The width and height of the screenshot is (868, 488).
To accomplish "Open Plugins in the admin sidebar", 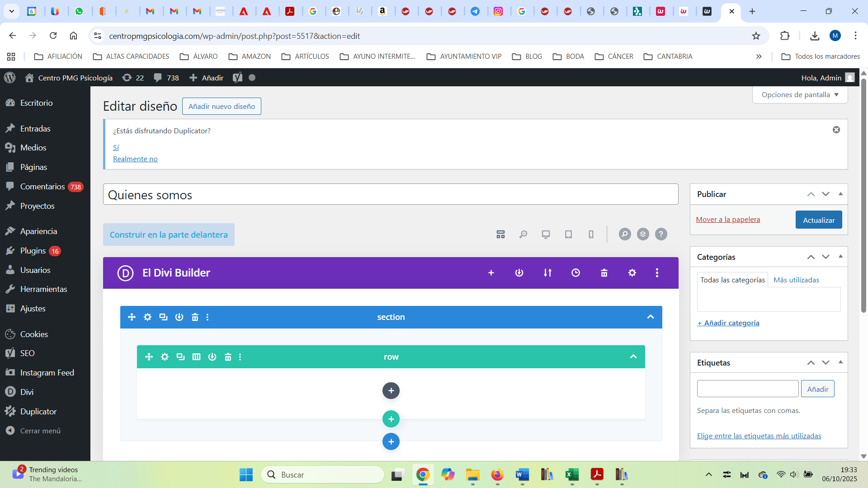I will click(x=33, y=251).
